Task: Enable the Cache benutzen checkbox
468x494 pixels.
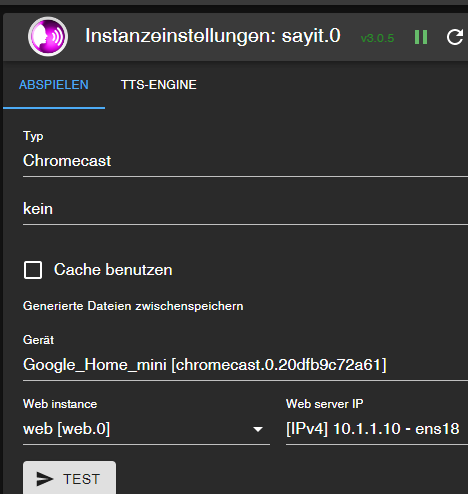Action: pos(33,270)
